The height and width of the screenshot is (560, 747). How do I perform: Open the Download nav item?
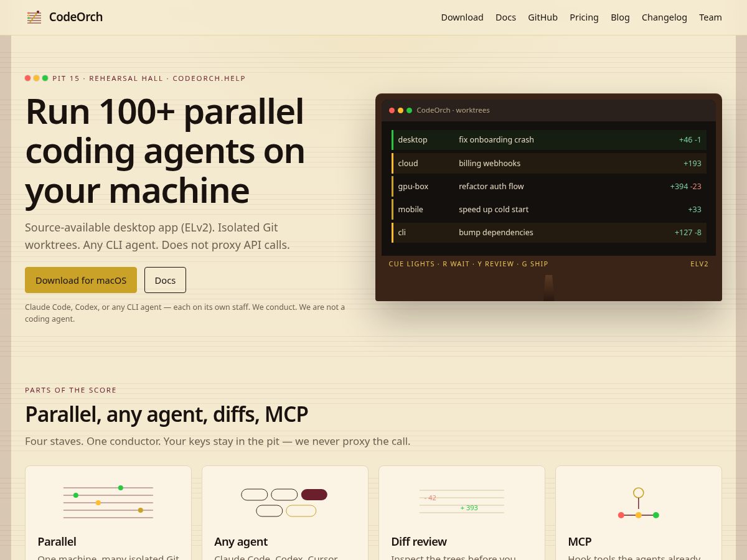click(462, 17)
